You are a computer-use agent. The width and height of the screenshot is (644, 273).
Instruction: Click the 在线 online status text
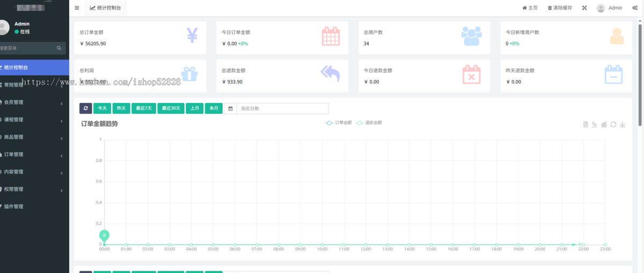25,32
